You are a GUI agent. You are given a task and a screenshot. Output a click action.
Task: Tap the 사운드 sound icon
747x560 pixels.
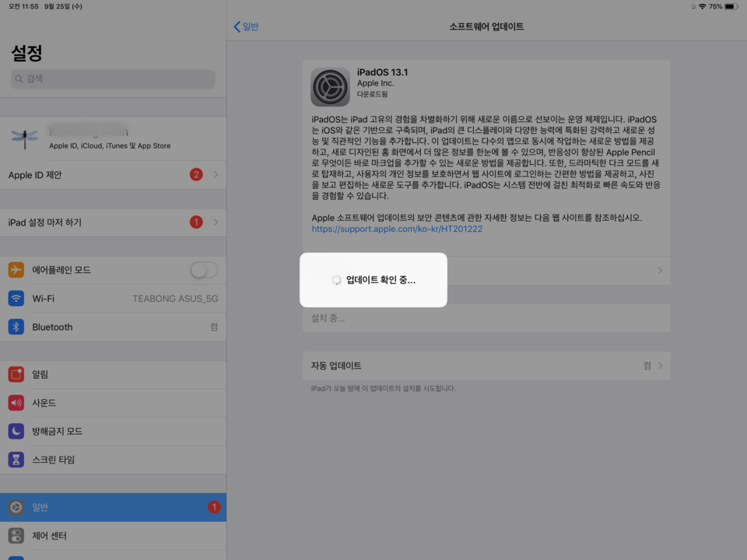click(16, 403)
